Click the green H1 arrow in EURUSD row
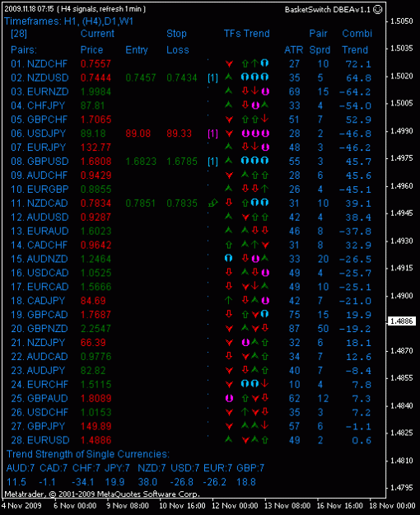The height and width of the screenshot is (515, 420). pyautogui.click(x=228, y=439)
